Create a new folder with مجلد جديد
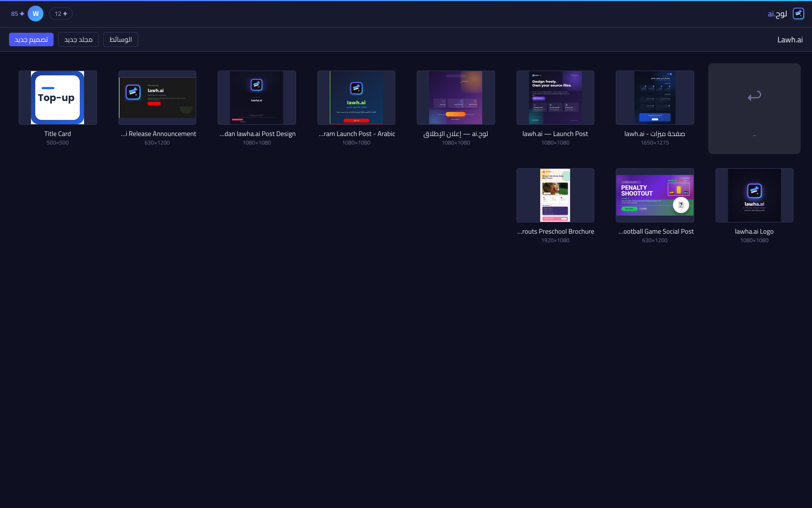 tap(78, 40)
